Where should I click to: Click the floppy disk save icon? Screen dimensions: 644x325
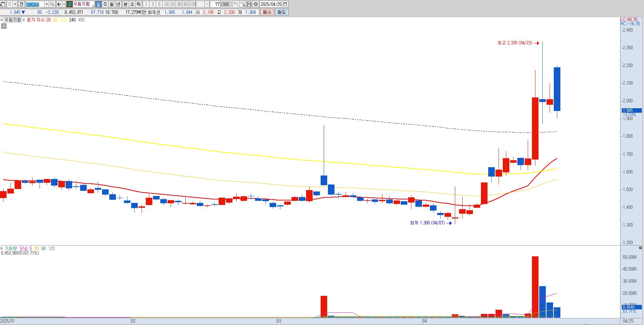click(249, 4)
